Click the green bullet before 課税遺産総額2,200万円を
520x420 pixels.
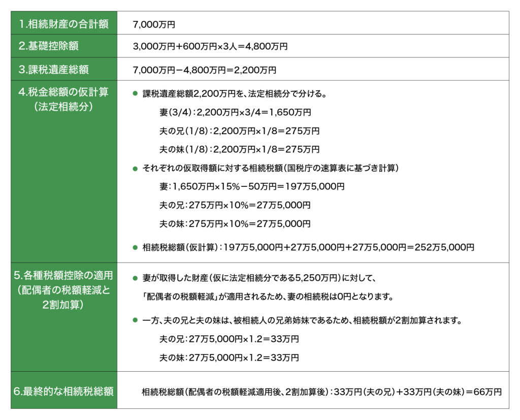coord(135,94)
